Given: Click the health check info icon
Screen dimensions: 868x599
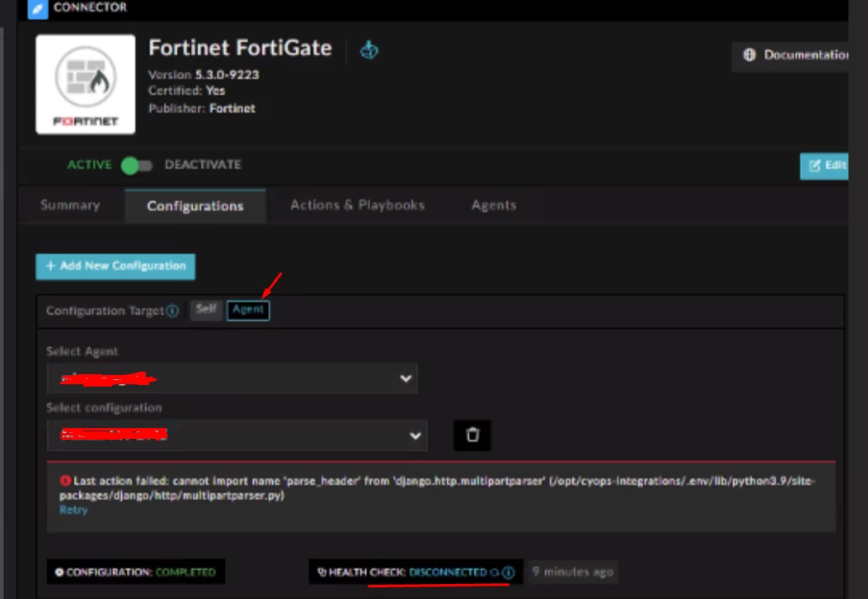Looking at the screenshot, I should point(508,572).
